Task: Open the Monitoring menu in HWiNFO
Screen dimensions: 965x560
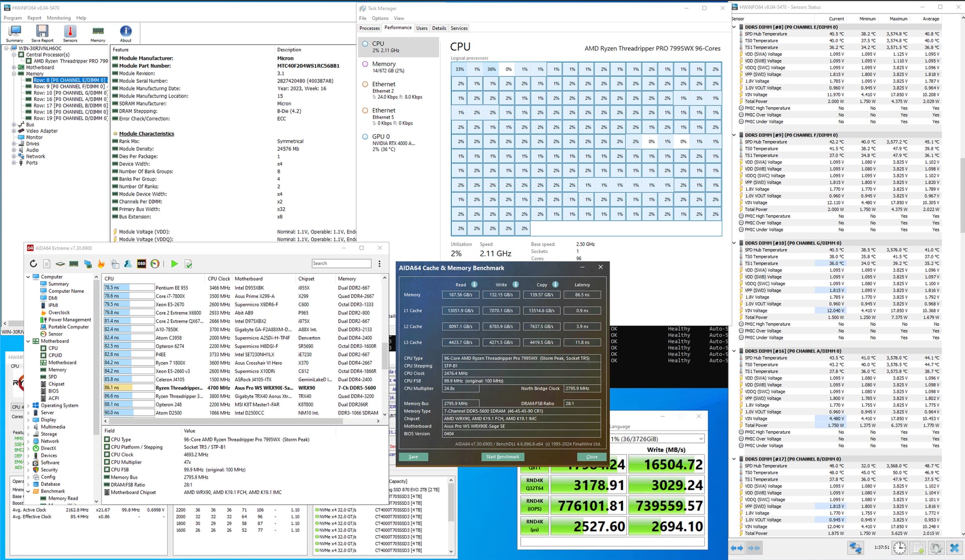Action: pyautogui.click(x=59, y=18)
